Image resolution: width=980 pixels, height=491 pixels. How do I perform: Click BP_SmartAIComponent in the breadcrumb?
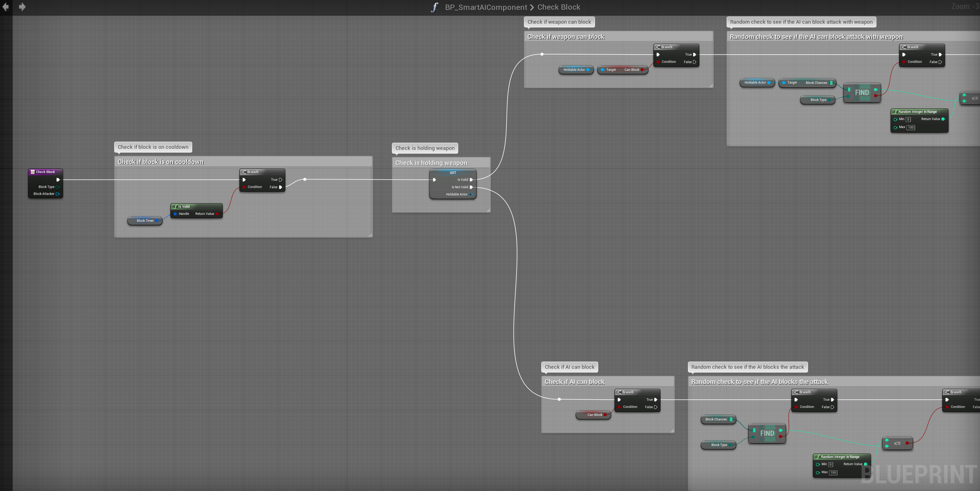pyautogui.click(x=486, y=7)
